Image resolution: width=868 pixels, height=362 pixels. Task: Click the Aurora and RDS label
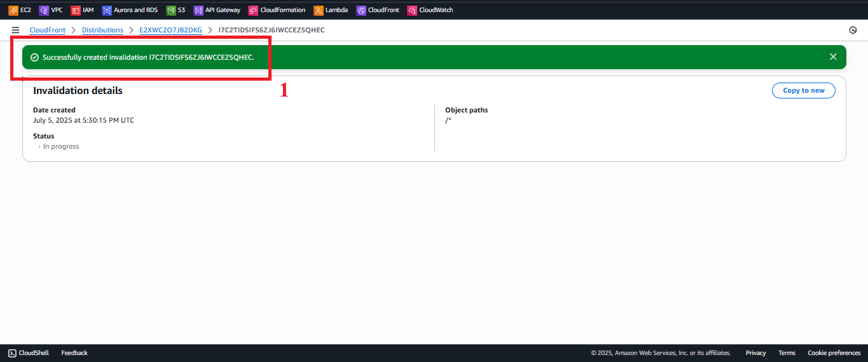pyautogui.click(x=135, y=10)
